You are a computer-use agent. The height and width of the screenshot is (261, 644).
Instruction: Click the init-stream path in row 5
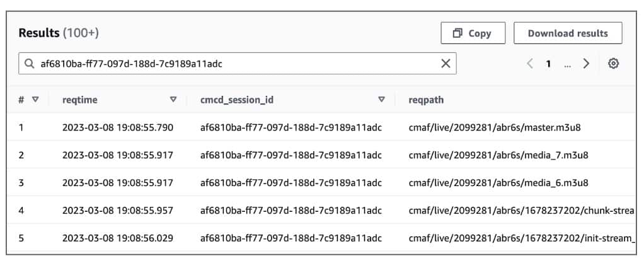[520, 238]
